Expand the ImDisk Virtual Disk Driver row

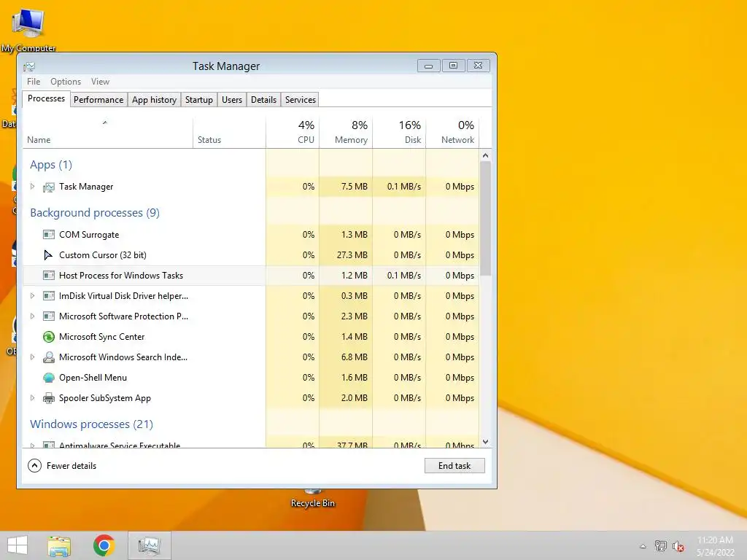32,296
